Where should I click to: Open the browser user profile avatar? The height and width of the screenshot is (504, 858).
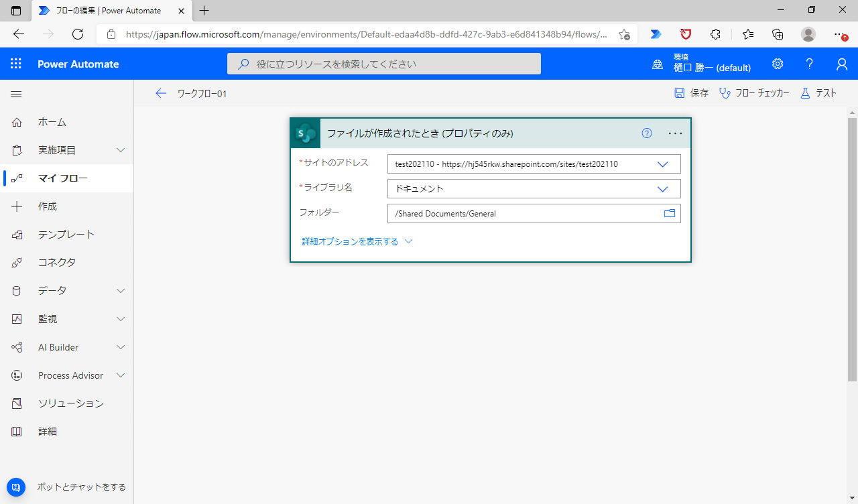point(808,34)
